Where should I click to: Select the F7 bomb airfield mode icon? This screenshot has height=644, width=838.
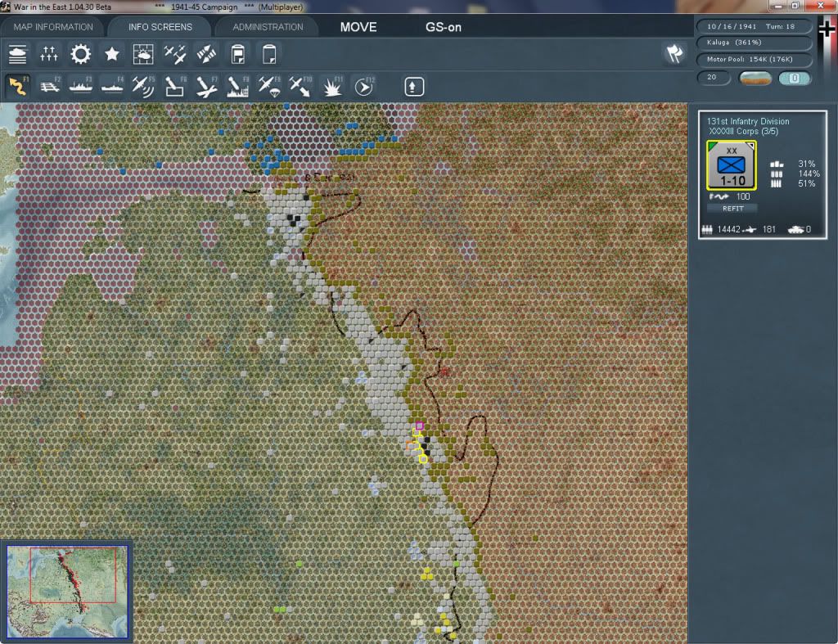tap(206, 86)
